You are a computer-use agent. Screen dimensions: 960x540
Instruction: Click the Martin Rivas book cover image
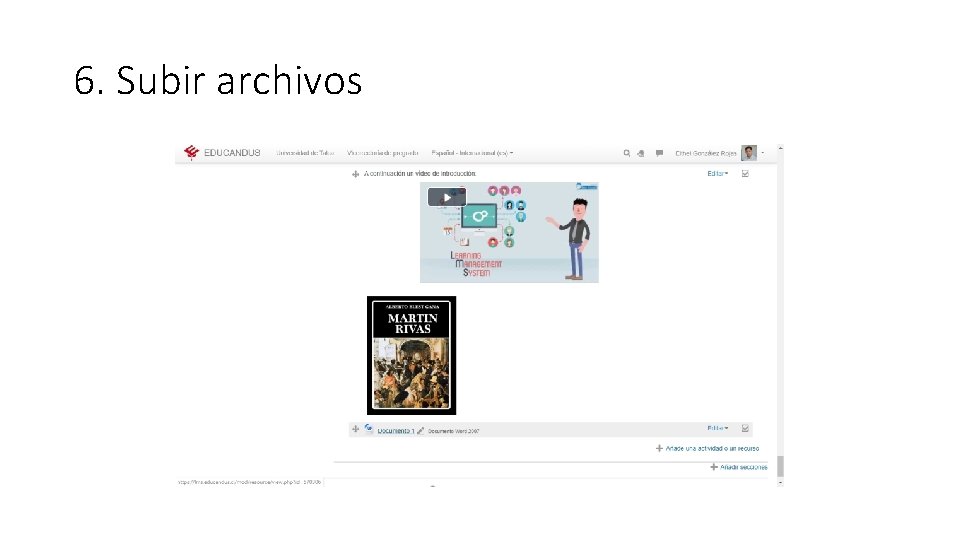tap(411, 356)
